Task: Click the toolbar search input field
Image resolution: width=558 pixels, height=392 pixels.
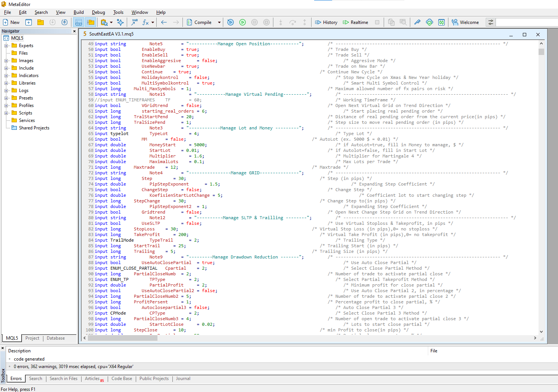Action: [x=527, y=22]
